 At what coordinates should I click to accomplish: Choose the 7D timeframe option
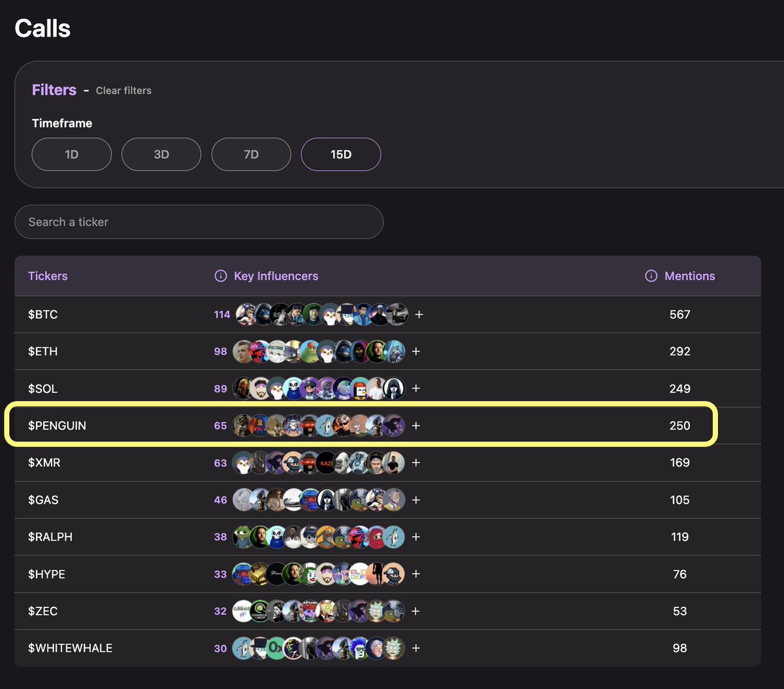click(251, 155)
